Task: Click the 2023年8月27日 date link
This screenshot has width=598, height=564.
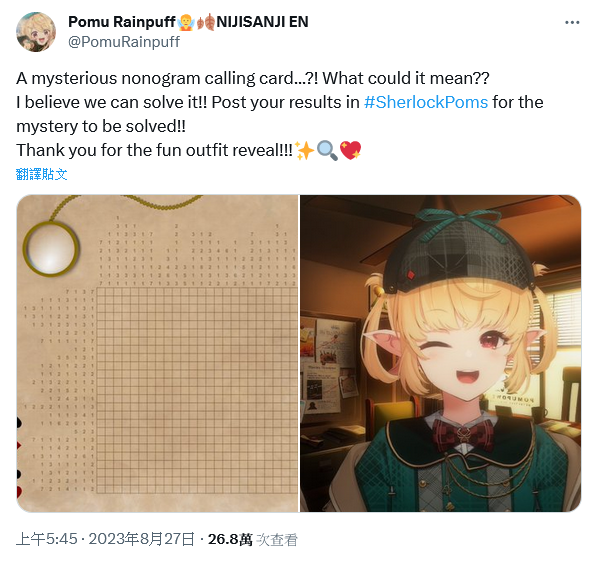Action: 141,539
